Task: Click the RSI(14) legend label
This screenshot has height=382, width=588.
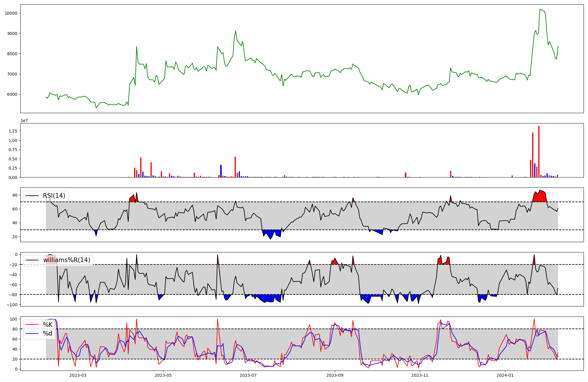Action: [x=54, y=196]
